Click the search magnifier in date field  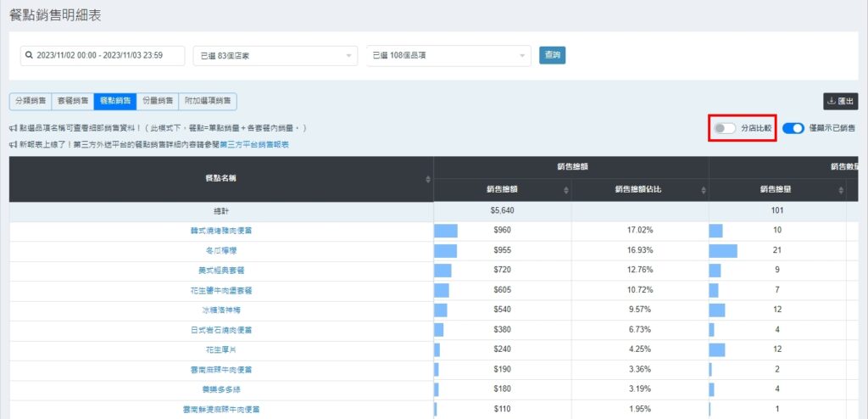click(29, 55)
